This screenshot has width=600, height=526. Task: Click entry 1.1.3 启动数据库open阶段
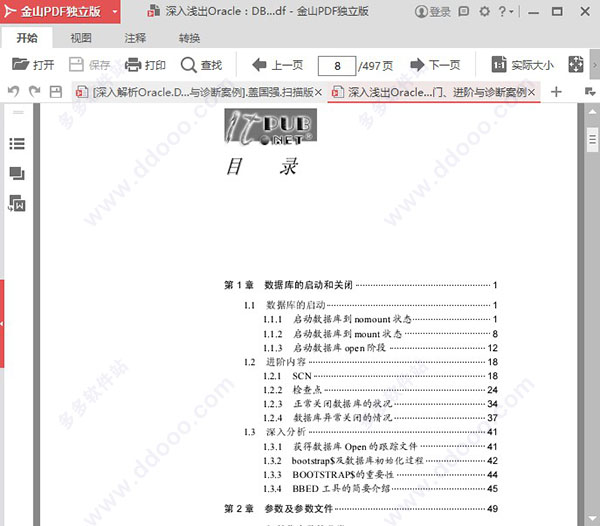[x=380, y=348]
